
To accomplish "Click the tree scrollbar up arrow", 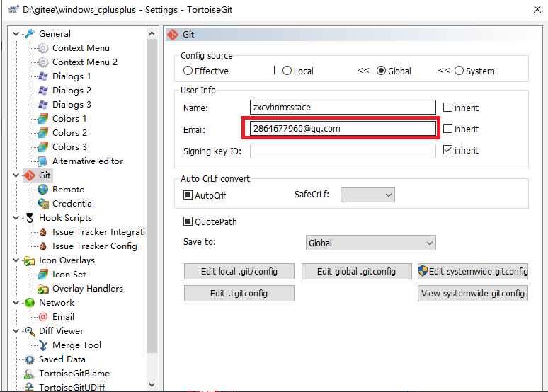I will pyautogui.click(x=152, y=33).
